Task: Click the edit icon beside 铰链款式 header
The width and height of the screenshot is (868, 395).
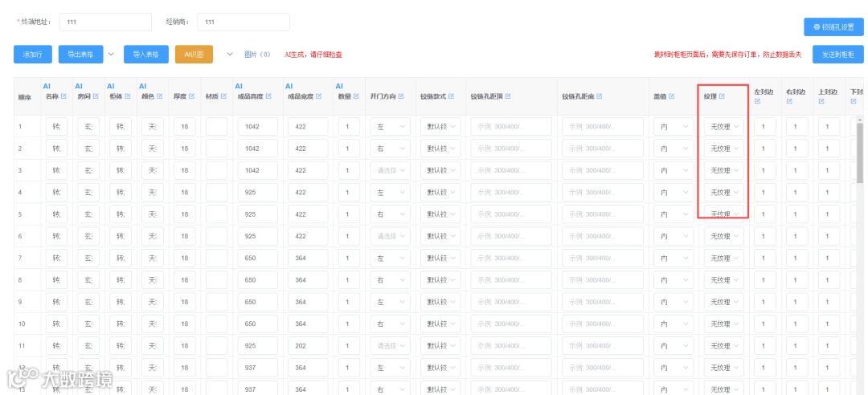Action: pyautogui.click(x=451, y=96)
